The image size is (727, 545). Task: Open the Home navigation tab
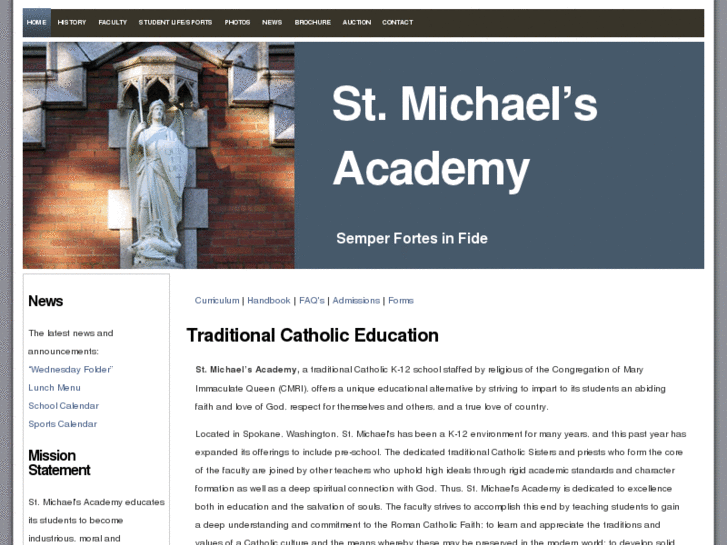37,22
